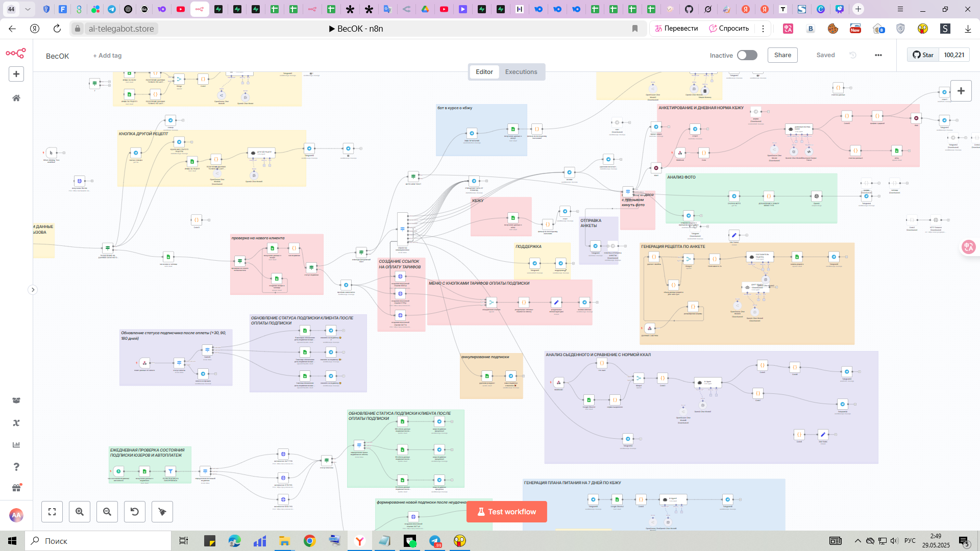Click the zoom out canvas icon
Image resolution: width=980 pixels, height=551 pixels.
coord(107,512)
